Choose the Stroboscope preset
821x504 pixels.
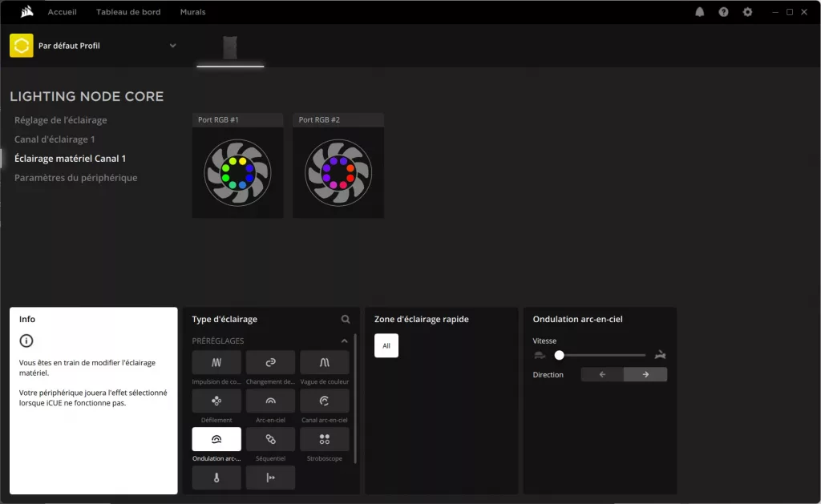(324, 439)
